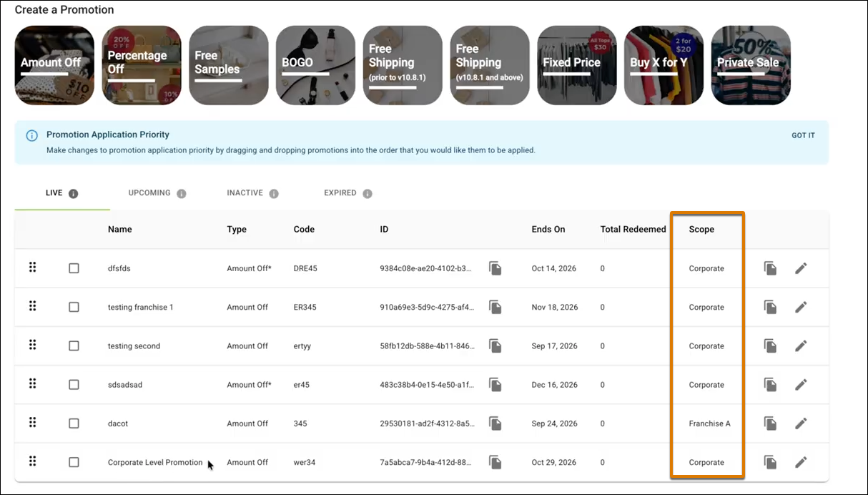The image size is (868, 495).
Task: Click the Franchise A scope cell
Action: coord(710,423)
